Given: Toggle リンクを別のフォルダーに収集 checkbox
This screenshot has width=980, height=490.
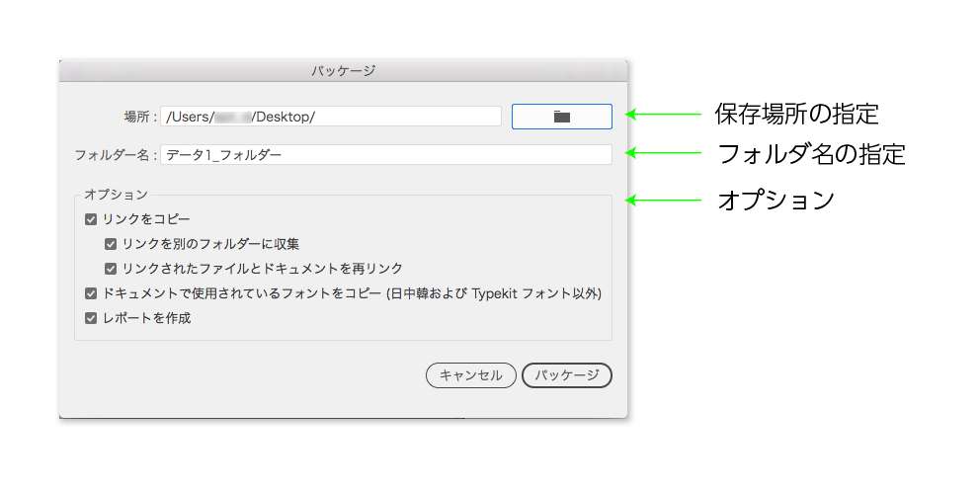Looking at the screenshot, I should click(x=112, y=244).
